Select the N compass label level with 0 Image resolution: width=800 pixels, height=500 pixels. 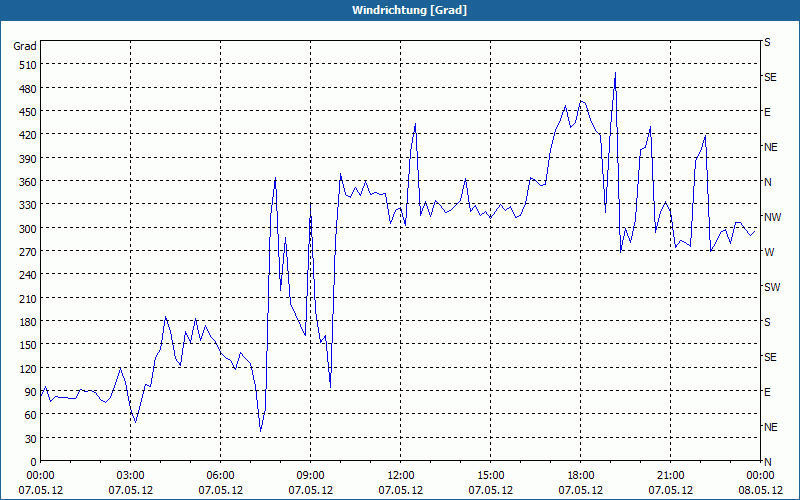[767, 462]
